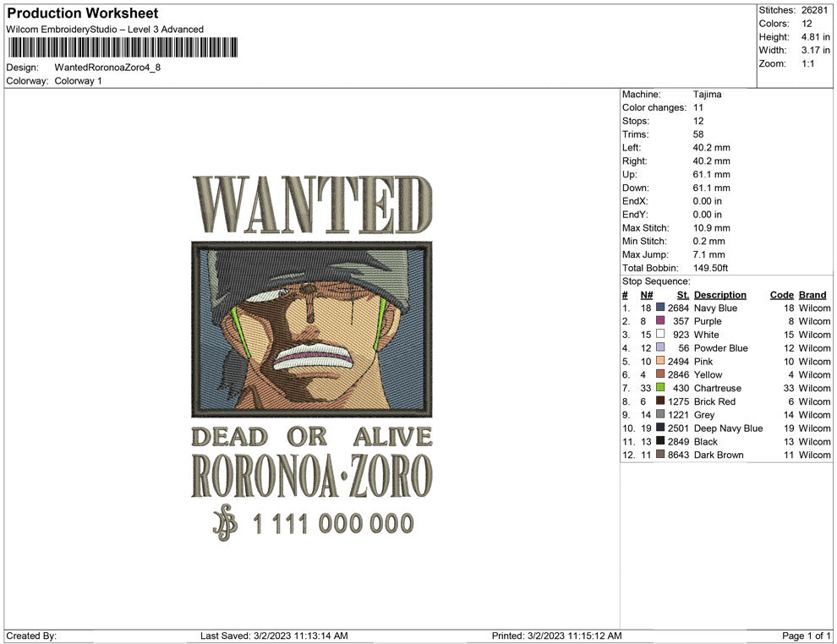Image resolution: width=837 pixels, height=644 pixels.
Task: Select the Navy Blue thread color swatch
Action: [x=661, y=308]
